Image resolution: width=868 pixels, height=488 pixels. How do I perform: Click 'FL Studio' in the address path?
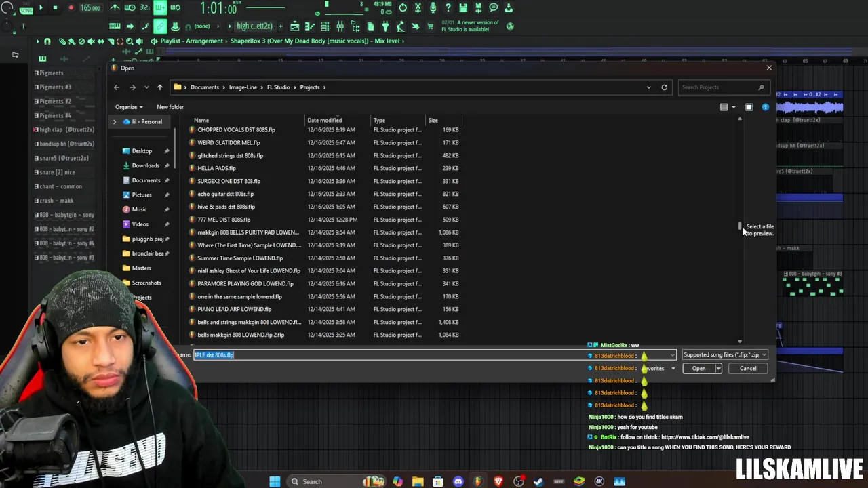(278, 87)
